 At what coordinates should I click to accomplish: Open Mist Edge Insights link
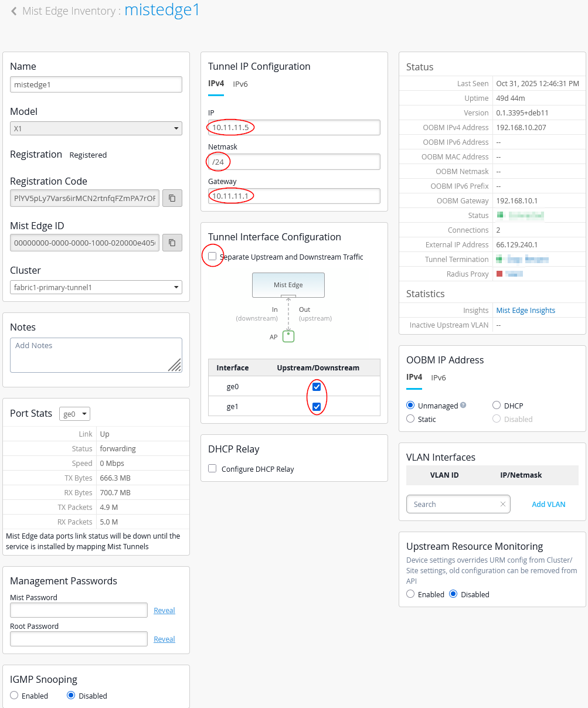tap(525, 310)
